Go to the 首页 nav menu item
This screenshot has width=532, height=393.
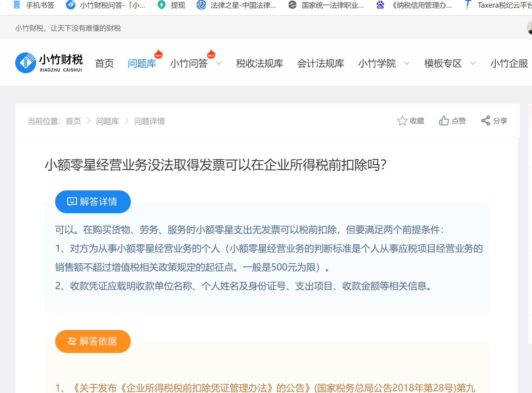point(104,63)
